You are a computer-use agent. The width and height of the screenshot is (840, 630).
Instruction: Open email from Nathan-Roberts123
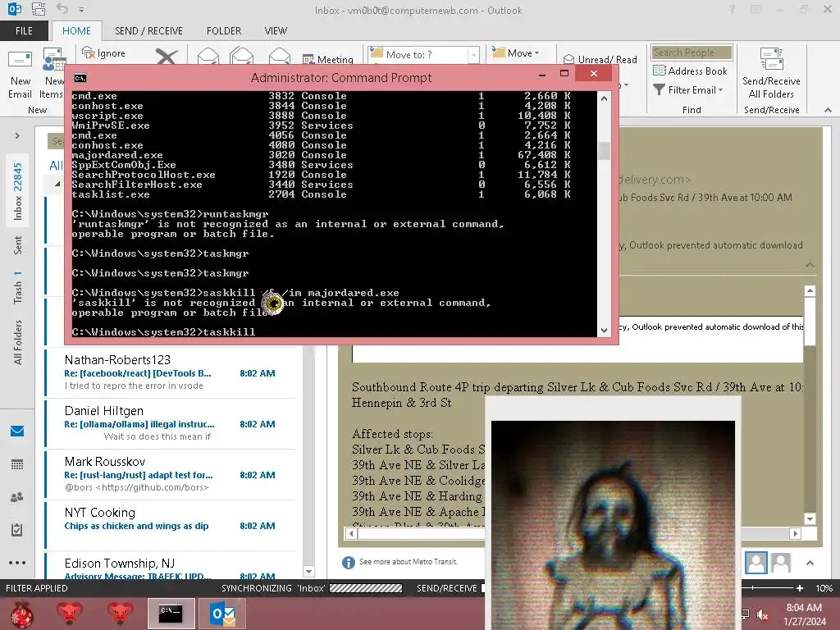pyautogui.click(x=171, y=373)
